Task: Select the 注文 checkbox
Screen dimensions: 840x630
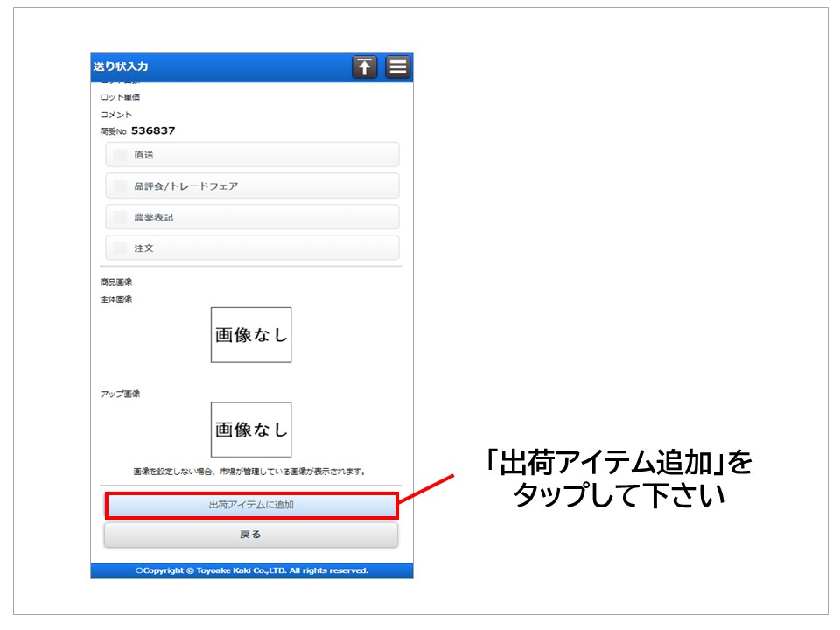Action: point(121,248)
